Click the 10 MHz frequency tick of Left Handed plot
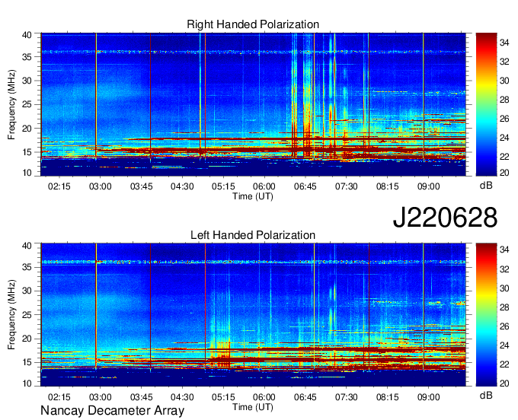 pyautogui.click(x=27, y=383)
